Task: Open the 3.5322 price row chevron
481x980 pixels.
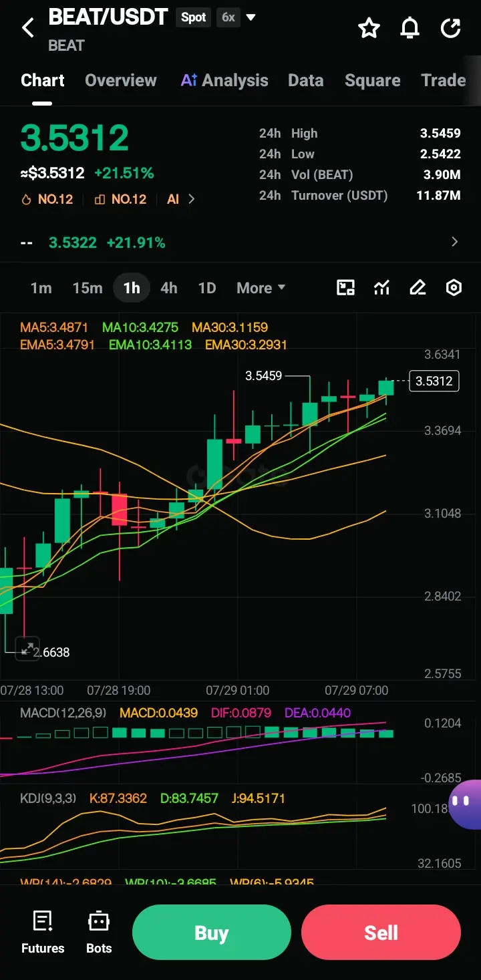Action: 455,242
